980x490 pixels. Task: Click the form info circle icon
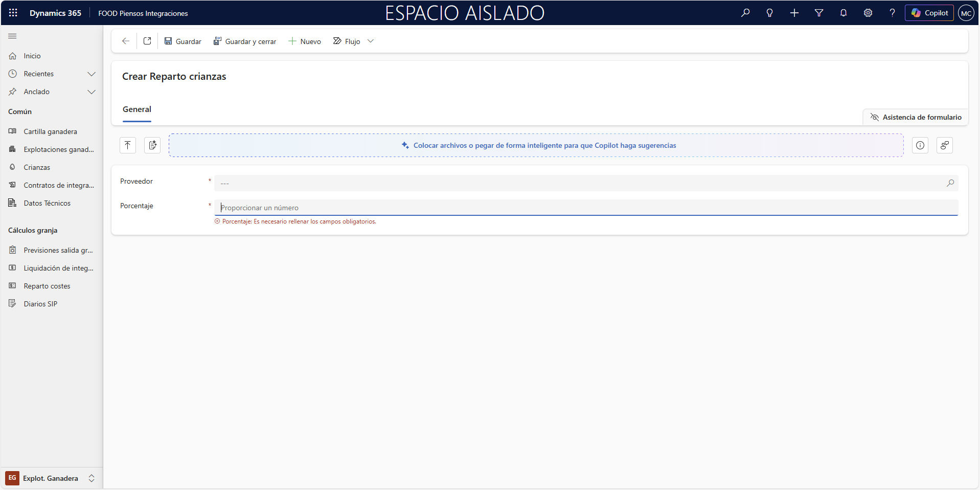point(920,145)
